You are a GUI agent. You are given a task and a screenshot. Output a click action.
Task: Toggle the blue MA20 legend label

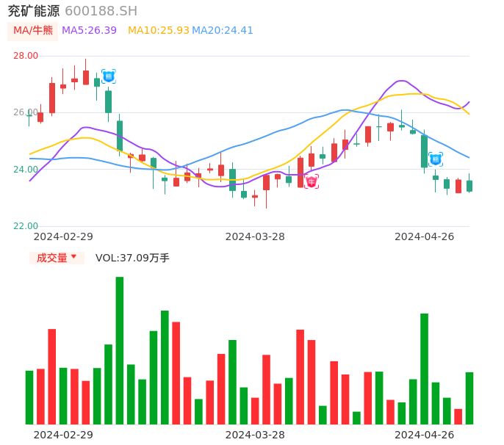pos(223,31)
